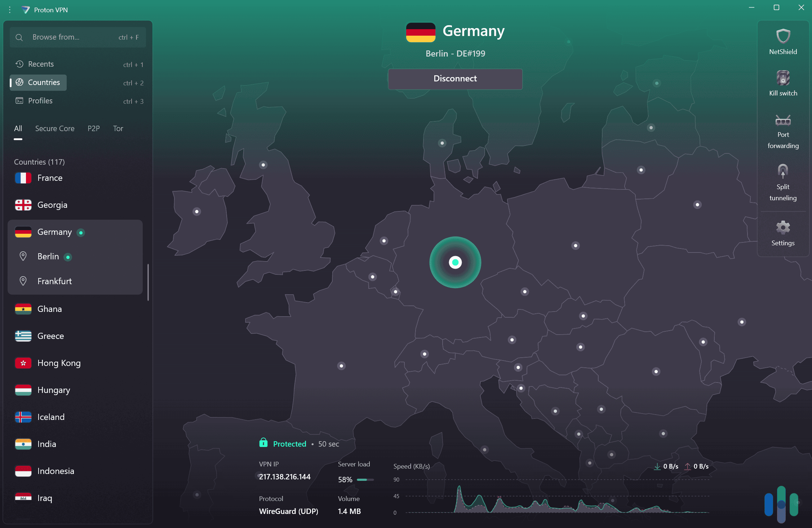The image size is (812, 528).
Task: Expand the France country entry
Action: (49, 178)
